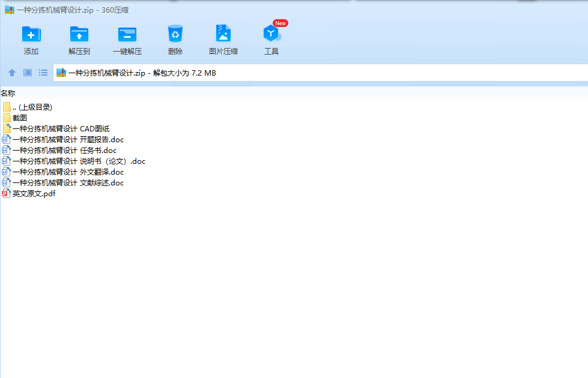The height and width of the screenshot is (378, 588).
Task: Click the folder icon of CAD图纸
Action: point(7,128)
